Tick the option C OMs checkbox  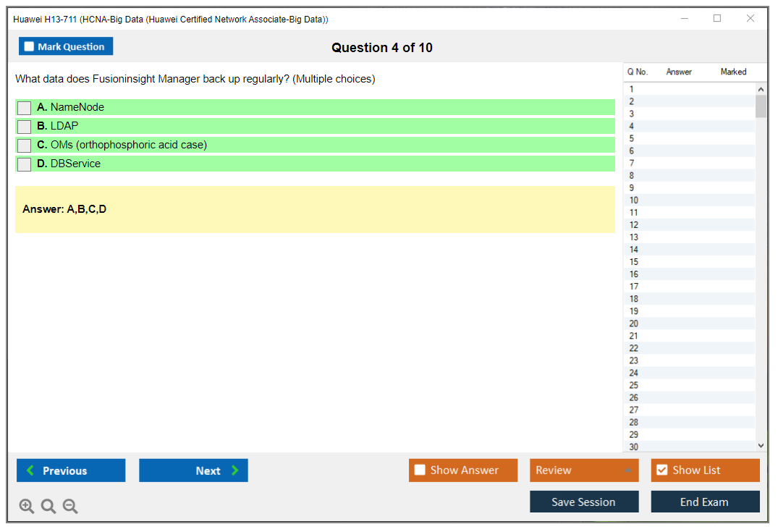click(x=25, y=145)
